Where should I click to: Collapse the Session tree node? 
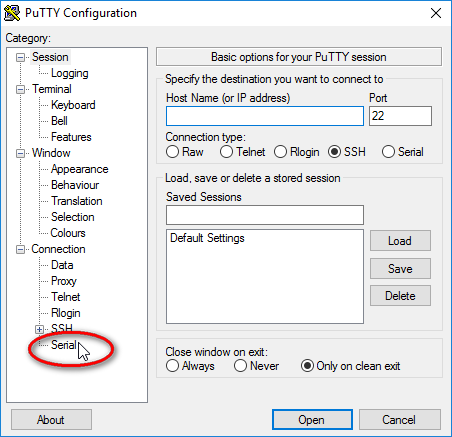[x=21, y=58]
